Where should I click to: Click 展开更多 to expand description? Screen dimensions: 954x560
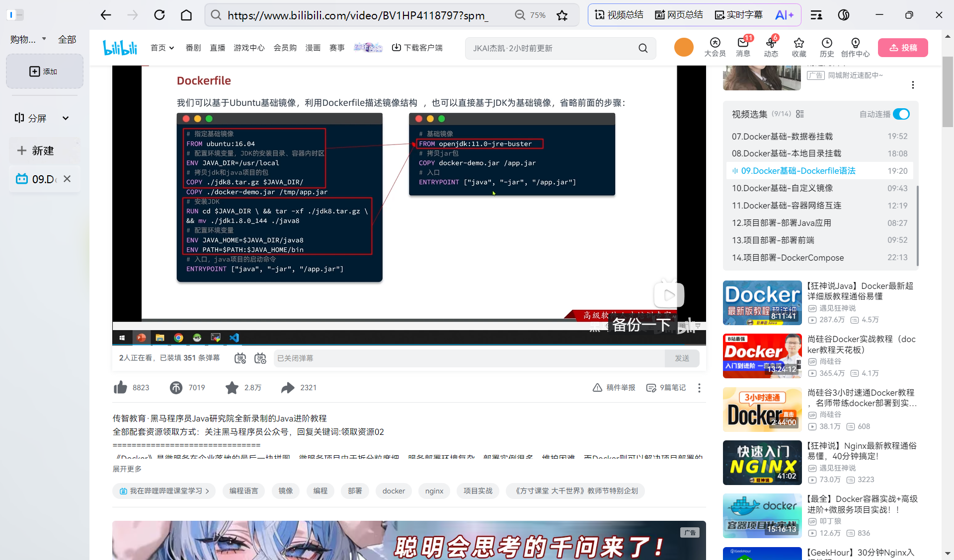click(127, 469)
